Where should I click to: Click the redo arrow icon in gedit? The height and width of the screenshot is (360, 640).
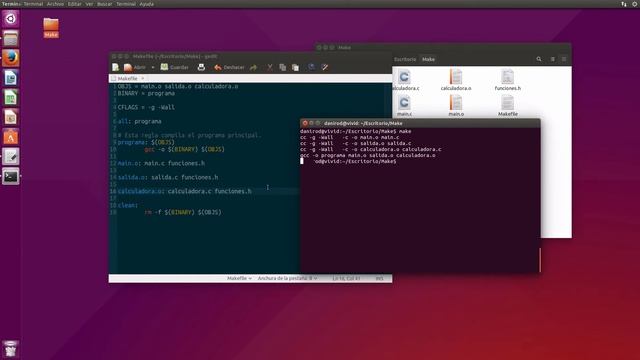pyautogui.click(x=253, y=67)
